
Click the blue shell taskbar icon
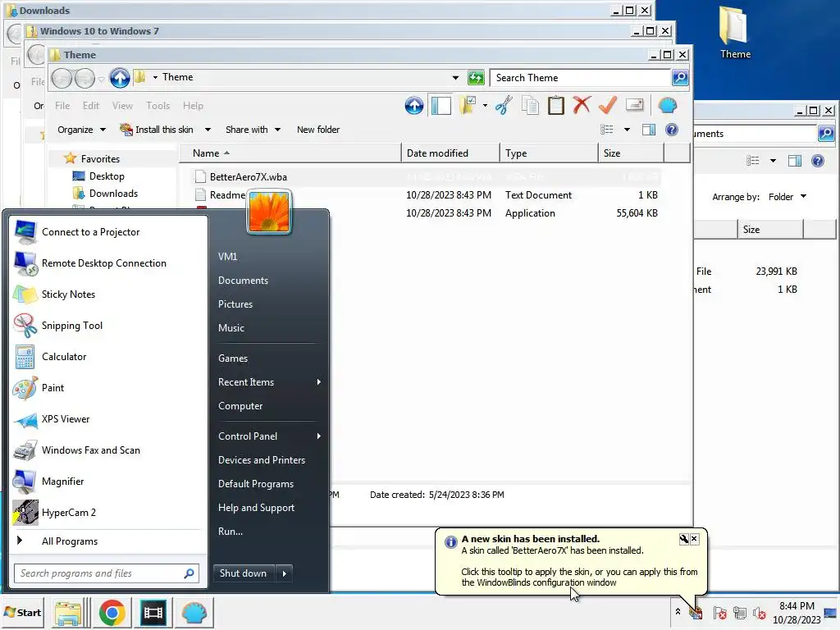pos(194,613)
